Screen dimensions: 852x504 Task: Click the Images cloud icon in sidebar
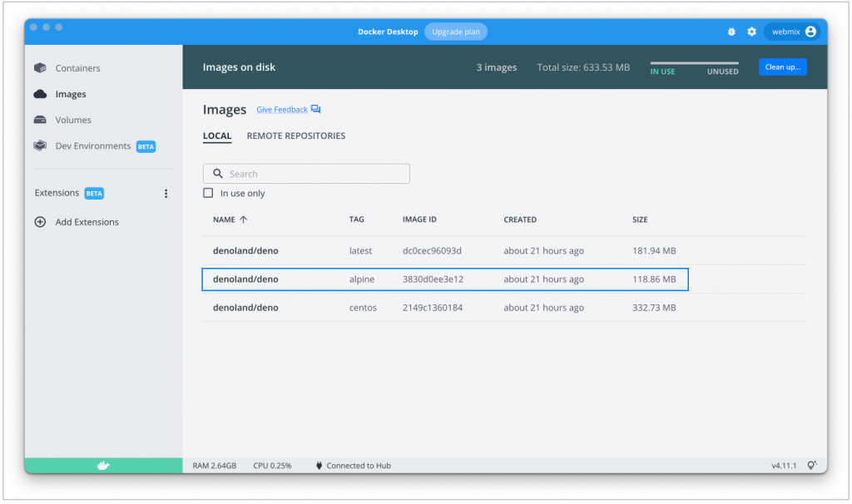40,94
